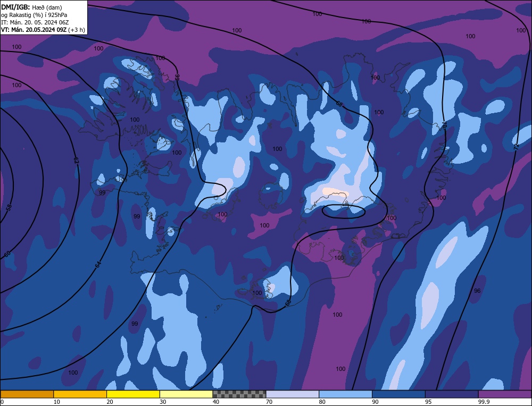
Task: Click the '72' contour label
Action: 517,147
